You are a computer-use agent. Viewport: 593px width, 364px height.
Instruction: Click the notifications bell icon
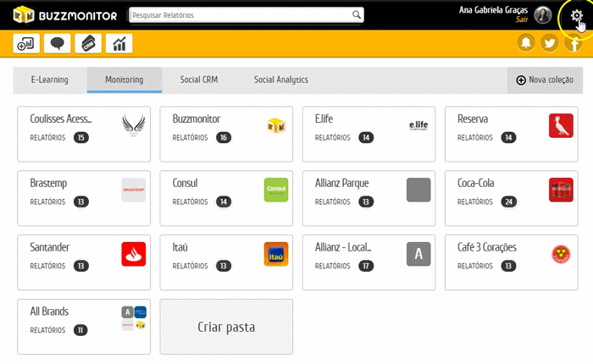(x=526, y=43)
